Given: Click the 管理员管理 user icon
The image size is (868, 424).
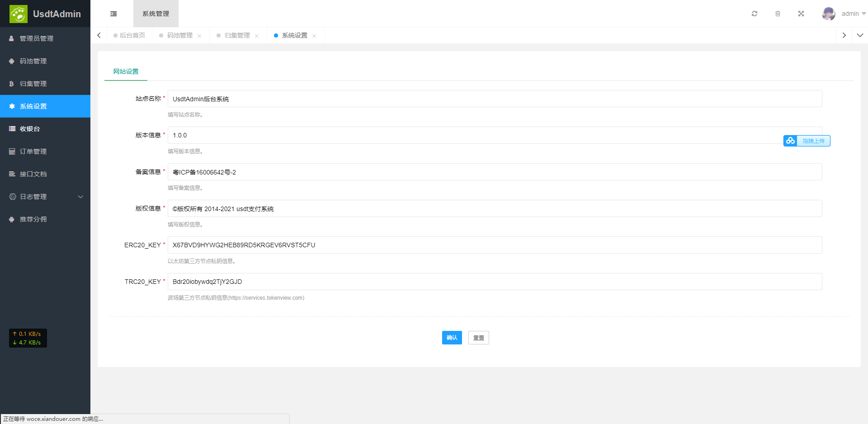Looking at the screenshot, I should click(x=12, y=38).
